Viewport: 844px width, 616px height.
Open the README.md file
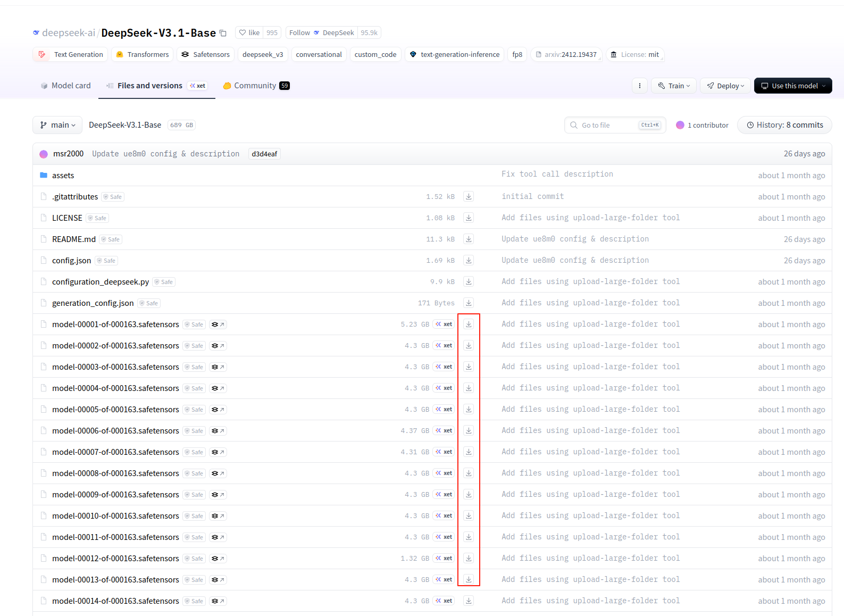[x=74, y=239]
